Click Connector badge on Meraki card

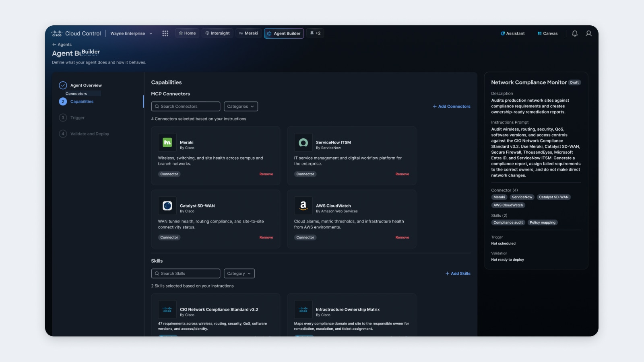(169, 174)
